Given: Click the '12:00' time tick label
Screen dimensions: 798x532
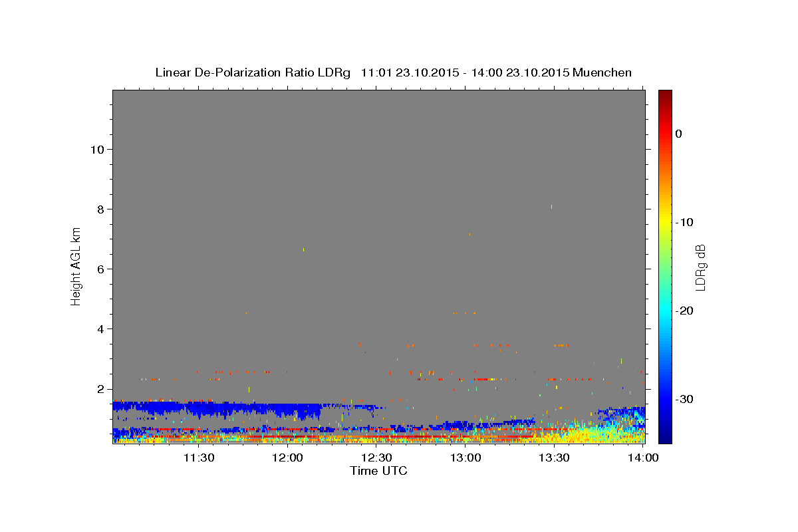Looking at the screenshot, I should pyautogui.click(x=288, y=458).
